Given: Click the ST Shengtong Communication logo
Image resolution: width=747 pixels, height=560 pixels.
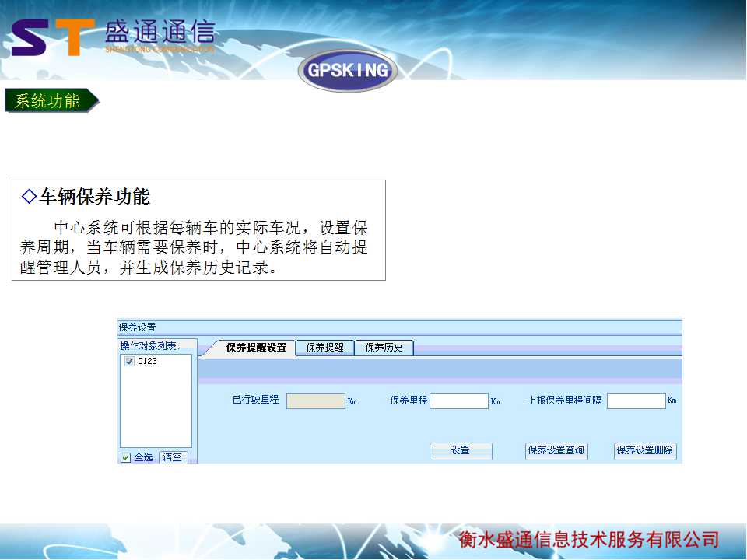Looking at the screenshot, I should tap(113, 37).
